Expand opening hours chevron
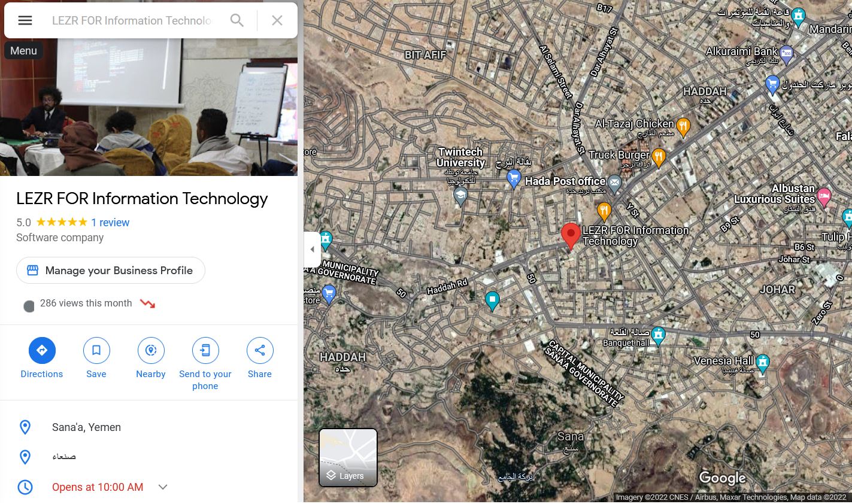Viewport: 852px width, 504px height. [163, 487]
